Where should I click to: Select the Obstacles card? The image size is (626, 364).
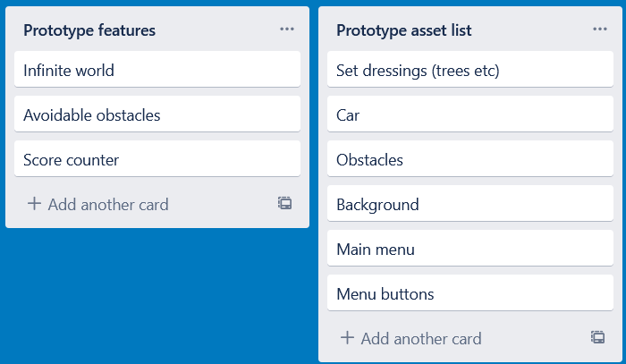(x=470, y=159)
